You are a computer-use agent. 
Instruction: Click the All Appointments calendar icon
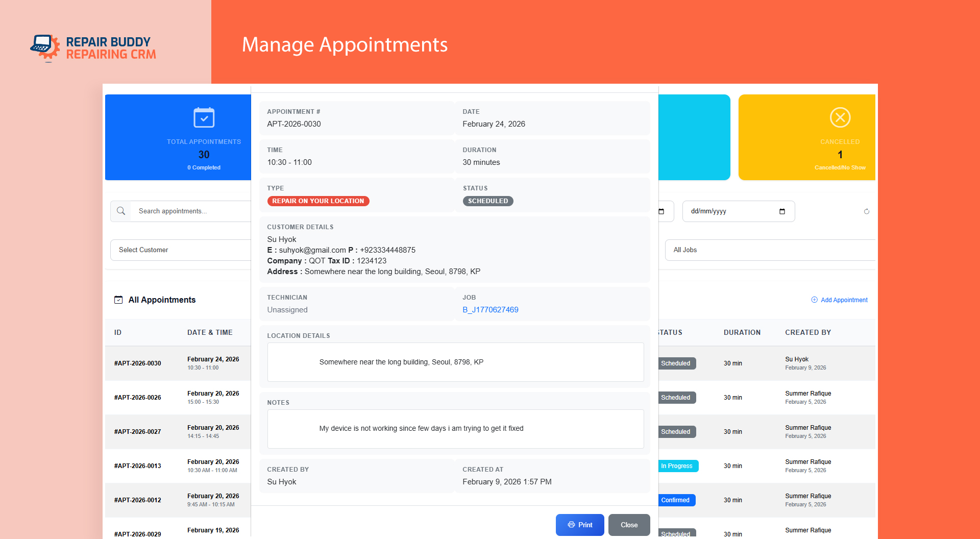coord(118,300)
